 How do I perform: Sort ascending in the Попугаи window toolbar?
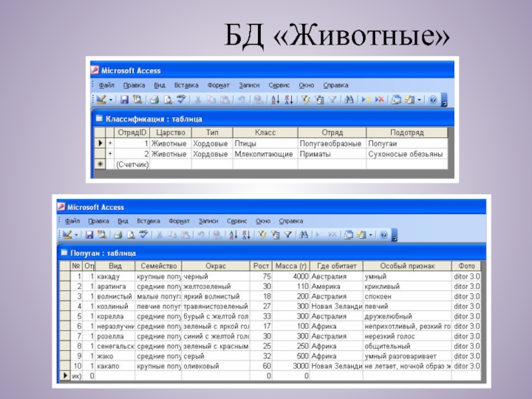233,235
